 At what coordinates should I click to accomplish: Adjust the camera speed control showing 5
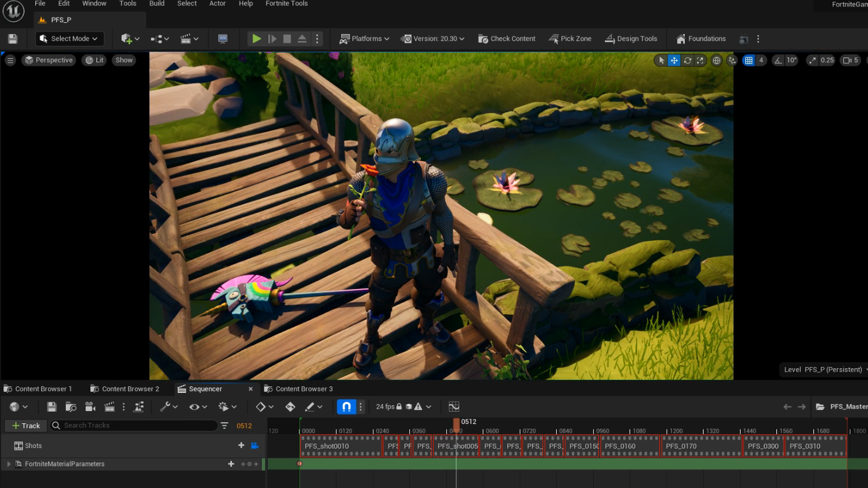[x=850, y=60]
